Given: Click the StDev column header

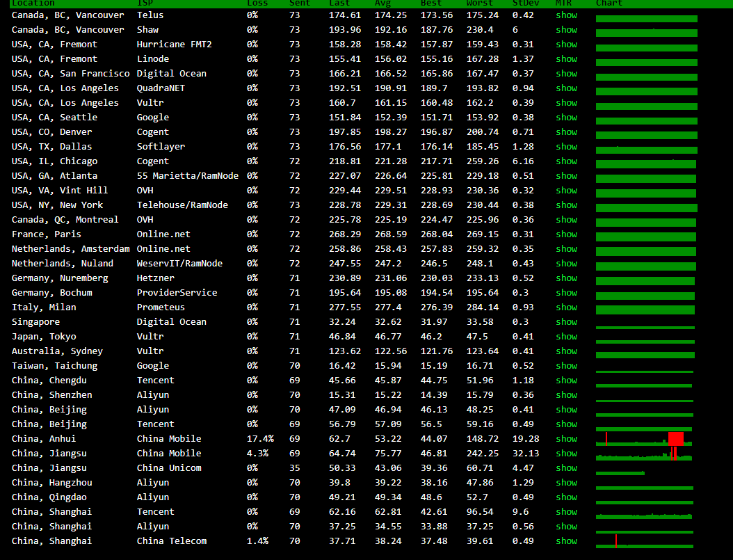Looking at the screenshot, I should 523,3.
